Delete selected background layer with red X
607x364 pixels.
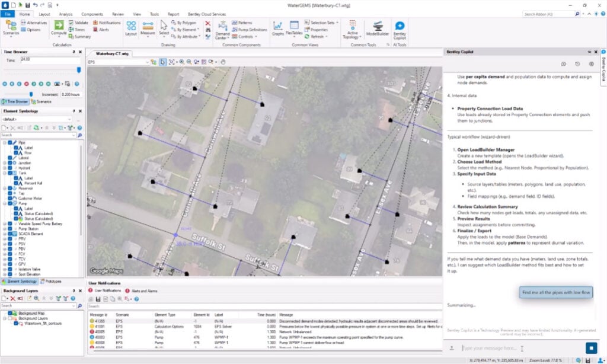[x=13, y=299]
